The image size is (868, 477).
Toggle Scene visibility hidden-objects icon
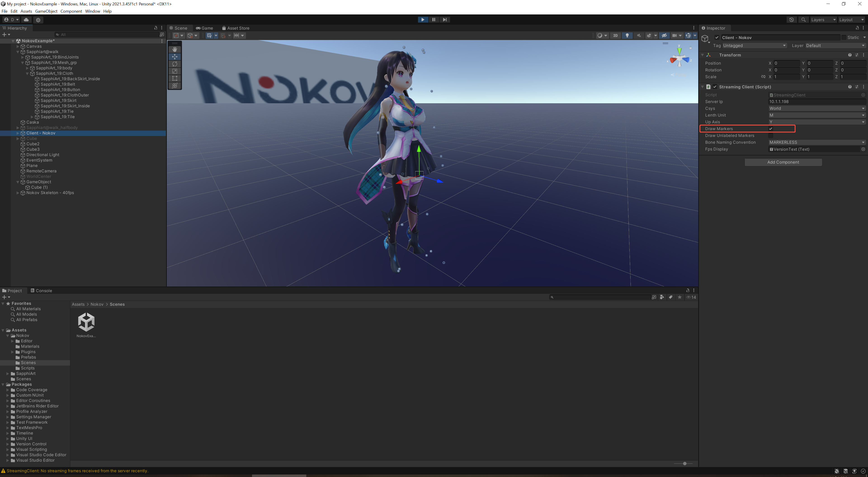(664, 35)
